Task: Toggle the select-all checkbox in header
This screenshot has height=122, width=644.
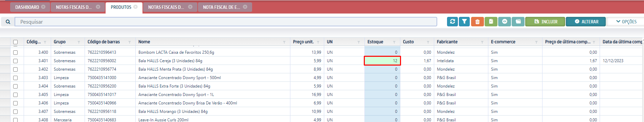Action: click(x=15, y=42)
